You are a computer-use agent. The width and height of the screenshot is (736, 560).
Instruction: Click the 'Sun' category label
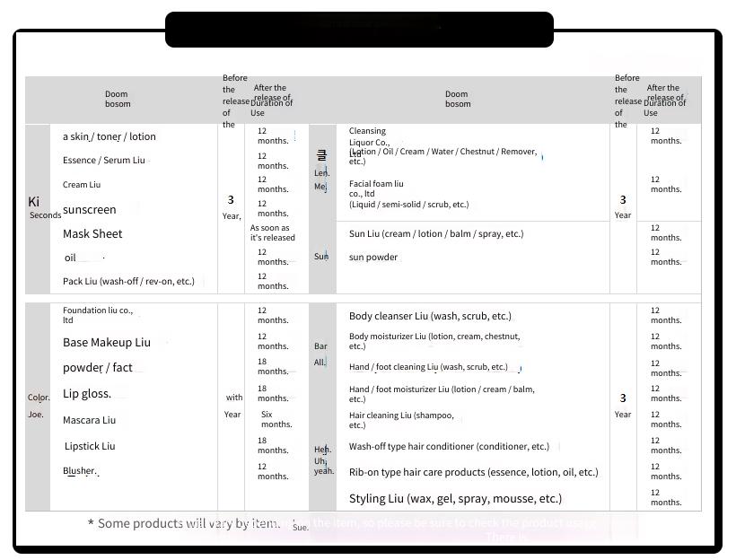tap(321, 257)
